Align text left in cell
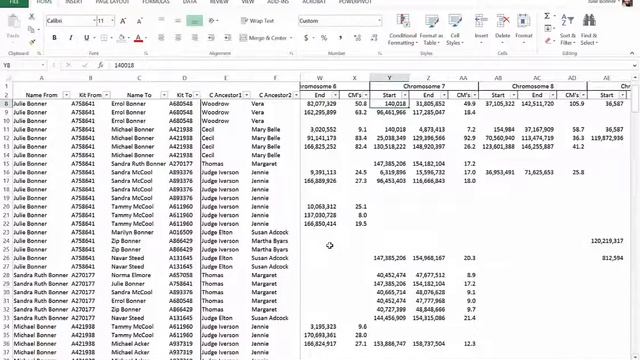This screenshot has height=360, width=640. (x=161, y=38)
